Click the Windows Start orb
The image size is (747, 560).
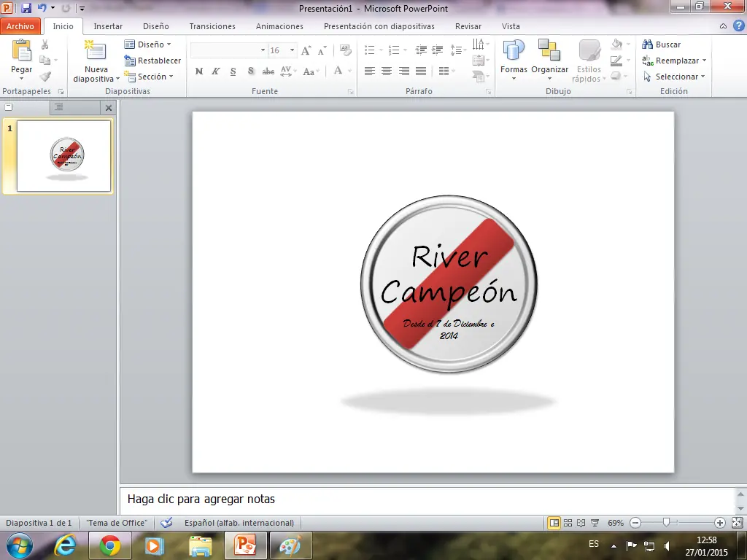pos(20,545)
